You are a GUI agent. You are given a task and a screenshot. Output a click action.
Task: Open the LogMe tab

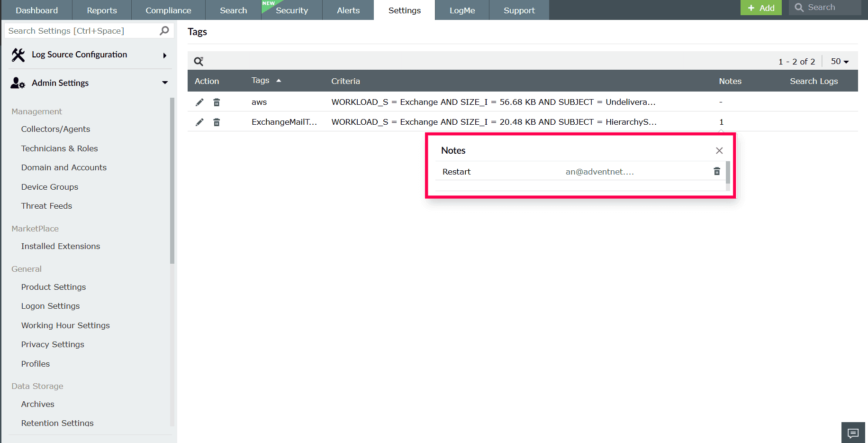462,10
